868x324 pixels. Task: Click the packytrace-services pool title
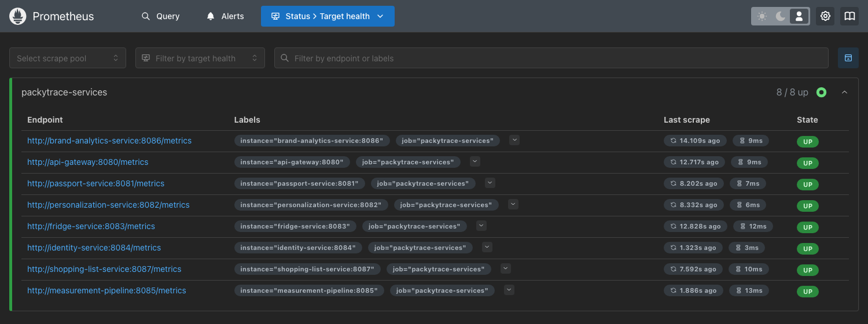point(64,93)
